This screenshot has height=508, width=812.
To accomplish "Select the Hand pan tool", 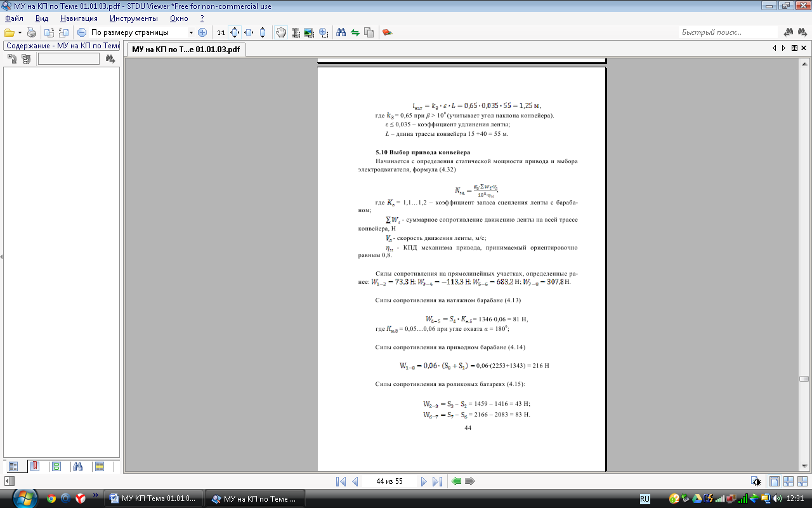I will click(x=281, y=32).
